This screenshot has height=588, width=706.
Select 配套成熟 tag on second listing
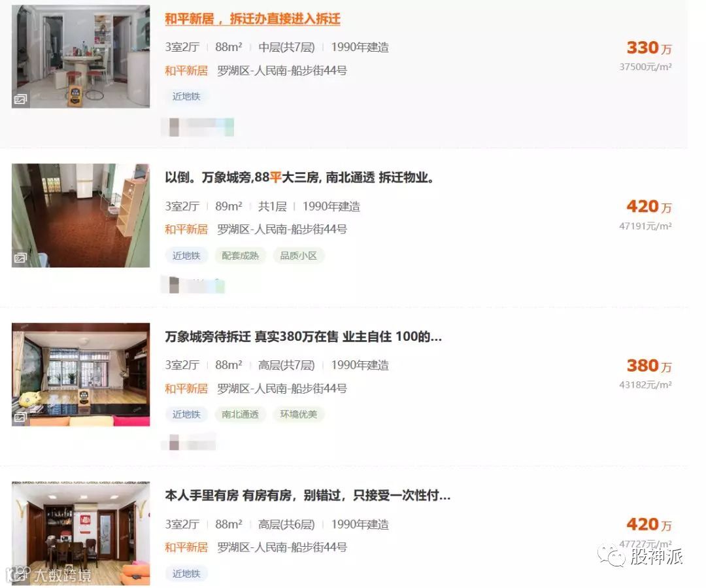(x=240, y=256)
